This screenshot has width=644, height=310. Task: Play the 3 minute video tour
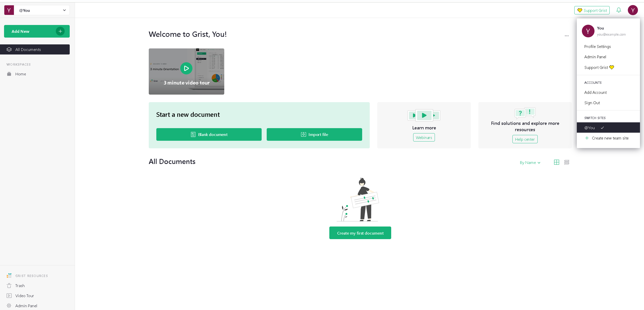tap(186, 68)
